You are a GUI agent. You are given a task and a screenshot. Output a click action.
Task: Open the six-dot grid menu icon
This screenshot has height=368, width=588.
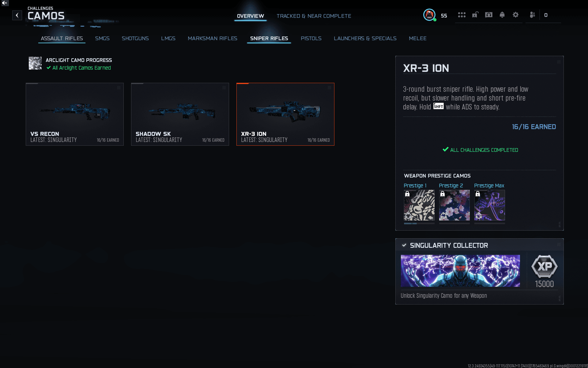(462, 15)
